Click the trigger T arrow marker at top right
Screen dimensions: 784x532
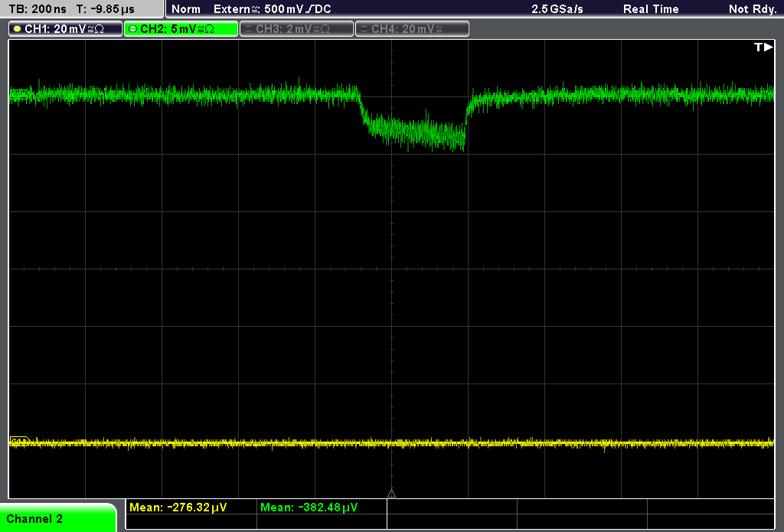coord(763,47)
